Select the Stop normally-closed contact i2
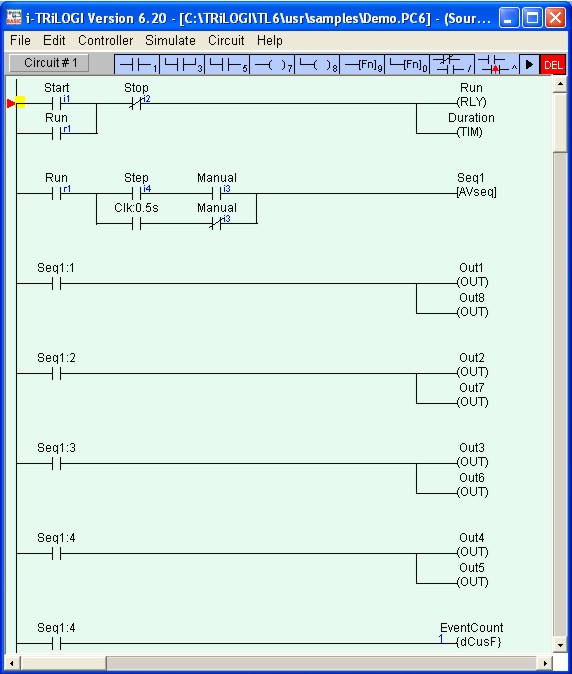 point(136,103)
